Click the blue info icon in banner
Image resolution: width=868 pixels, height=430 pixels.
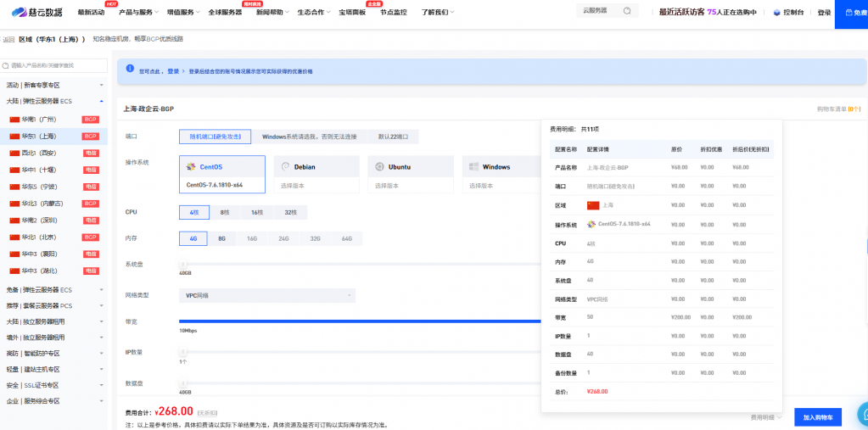(x=129, y=68)
